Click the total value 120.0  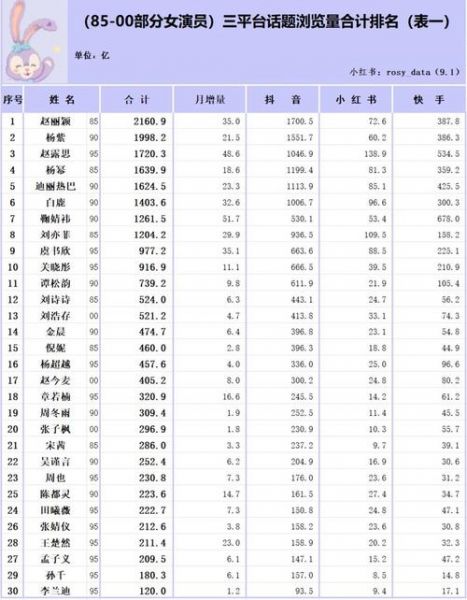tap(152, 591)
